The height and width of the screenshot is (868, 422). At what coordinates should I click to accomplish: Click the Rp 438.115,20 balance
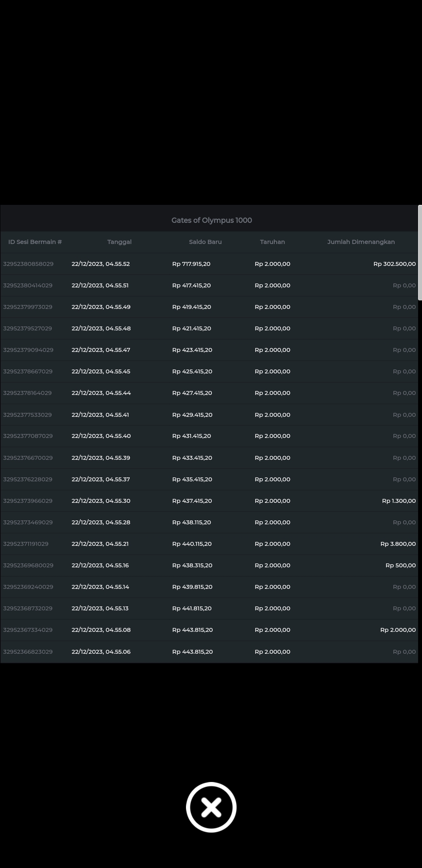click(x=191, y=522)
